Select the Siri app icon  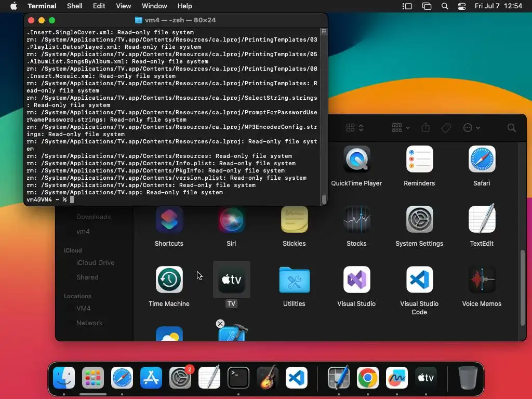231,220
